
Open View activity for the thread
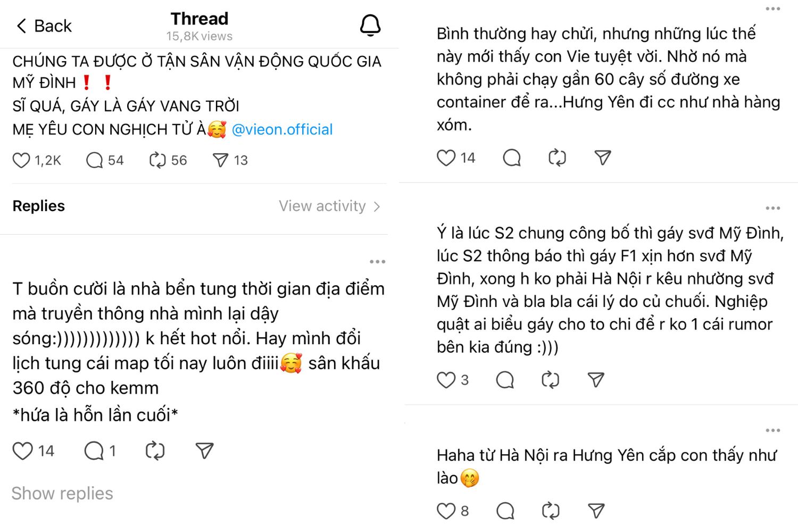point(323,206)
